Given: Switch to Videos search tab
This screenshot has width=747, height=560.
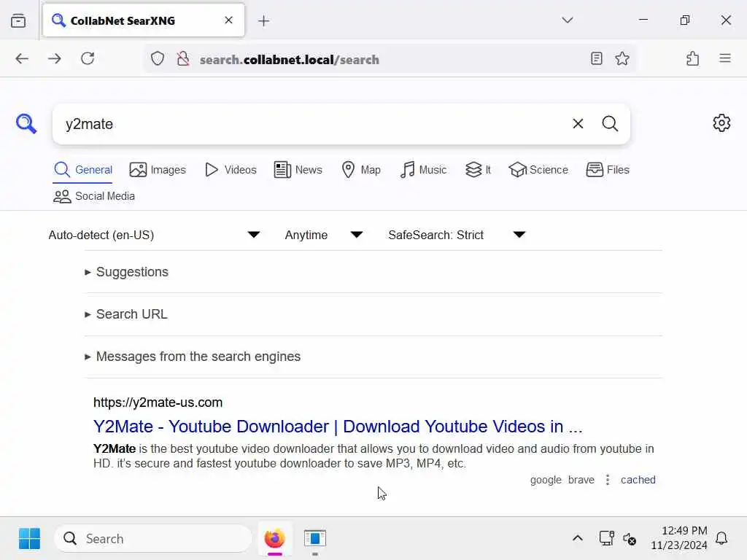Looking at the screenshot, I should (231, 170).
